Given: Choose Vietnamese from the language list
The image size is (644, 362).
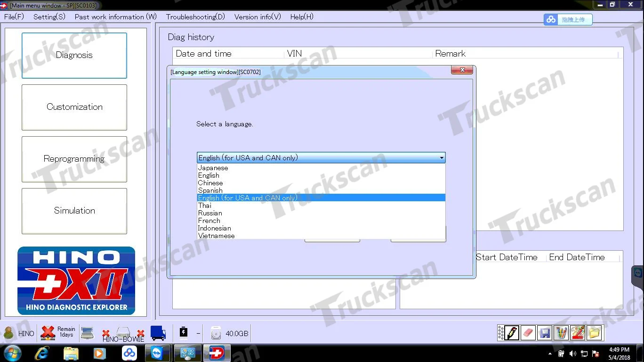Looking at the screenshot, I should click(321, 236).
